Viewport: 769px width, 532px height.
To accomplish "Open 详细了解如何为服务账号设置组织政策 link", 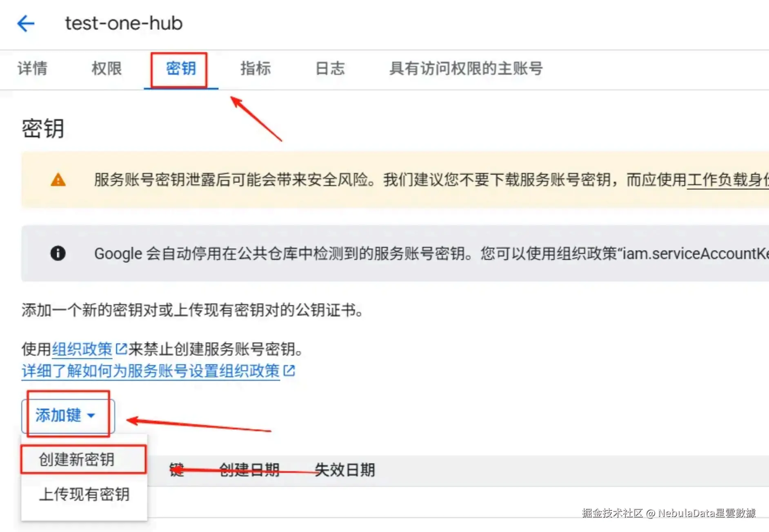I will click(151, 371).
